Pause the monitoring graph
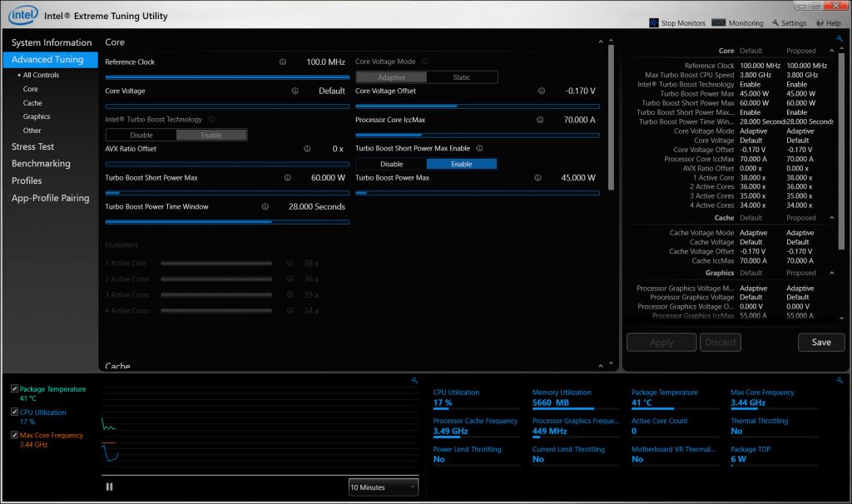This screenshot has width=852, height=504. point(109,487)
